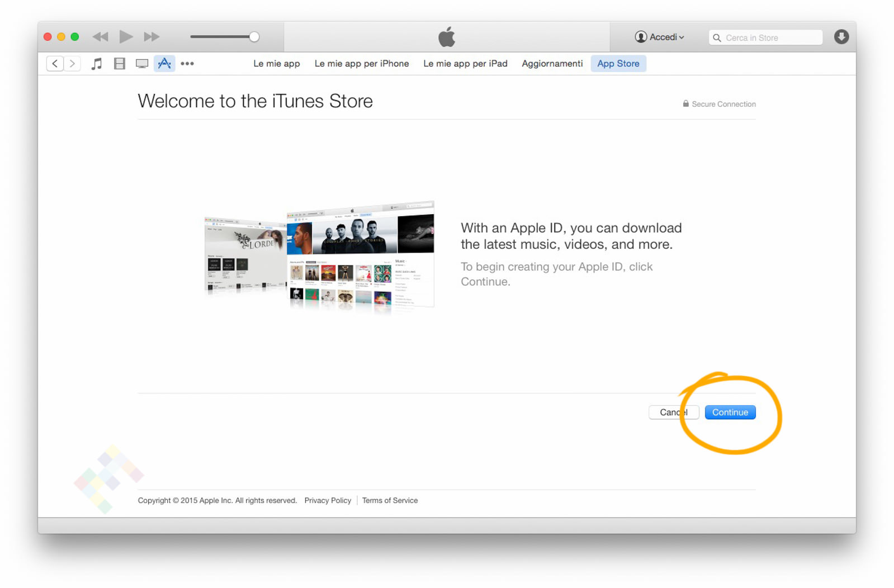Minimize the window with yellow button
The width and height of the screenshot is (894, 588).
62,37
